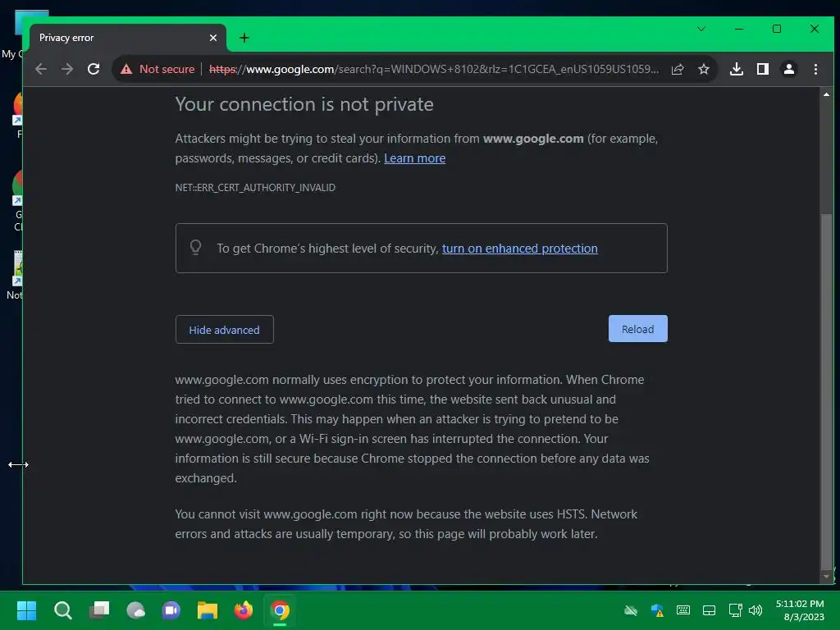Viewport: 840px width, 630px height.
Task: Select the Privacy error tab
Action: (127, 38)
